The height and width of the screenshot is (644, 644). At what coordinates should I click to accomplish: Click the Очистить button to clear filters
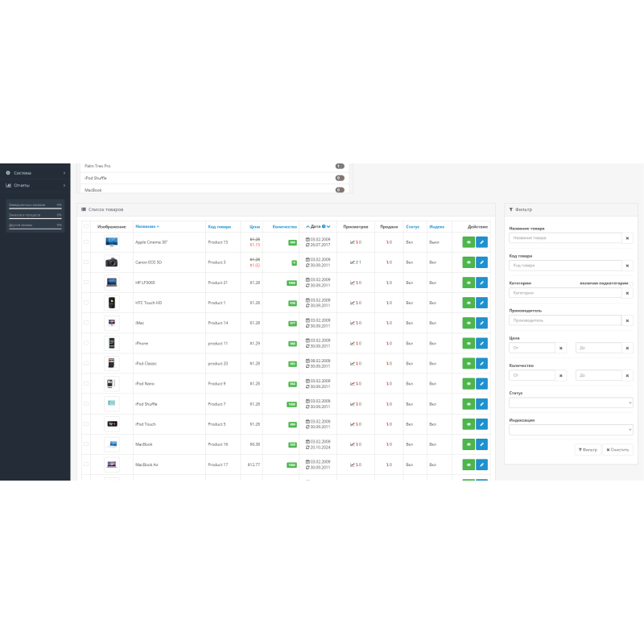pos(617,449)
